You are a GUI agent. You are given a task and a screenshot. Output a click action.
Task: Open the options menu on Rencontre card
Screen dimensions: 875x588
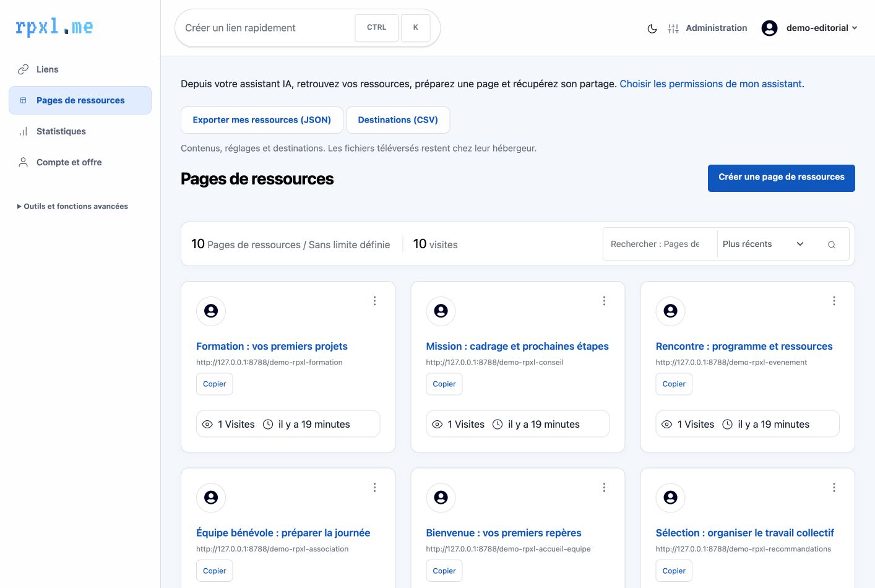834,301
